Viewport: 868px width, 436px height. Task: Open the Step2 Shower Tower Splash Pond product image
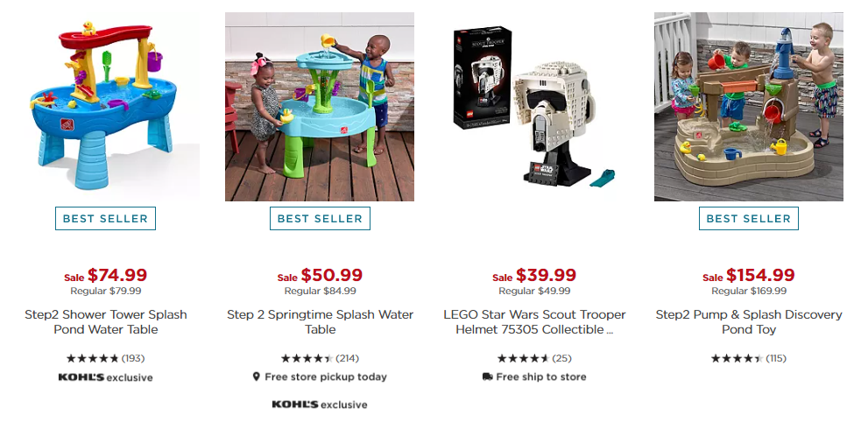pos(105,107)
